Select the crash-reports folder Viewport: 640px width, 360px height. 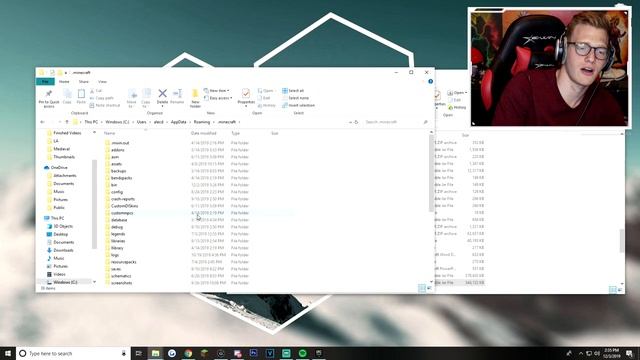(x=122, y=199)
